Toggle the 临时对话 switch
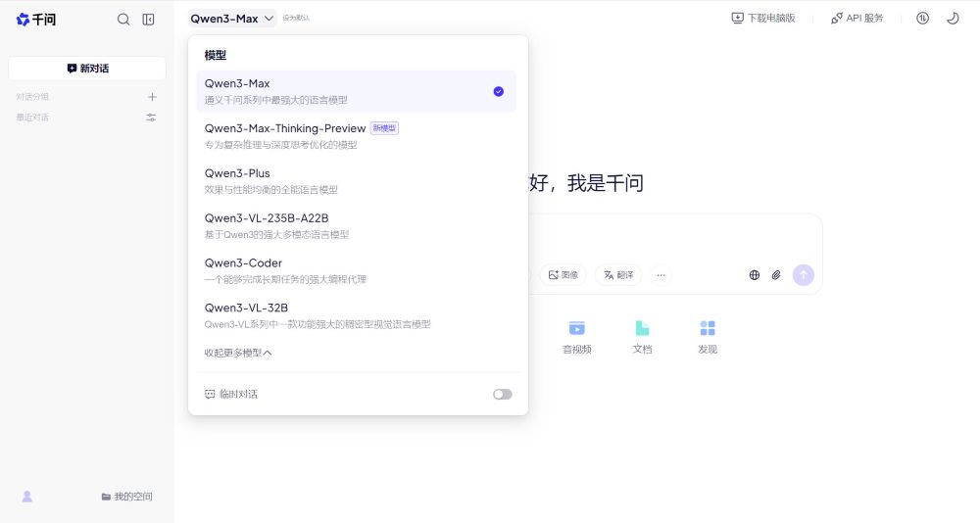The width and height of the screenshot is (980, 523). [x=502, y=394]
